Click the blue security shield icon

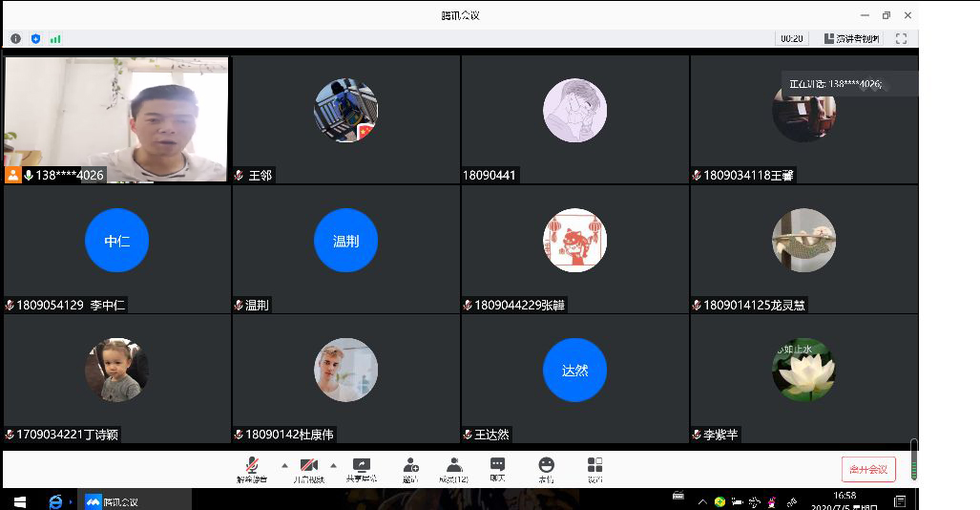[35, 39]
